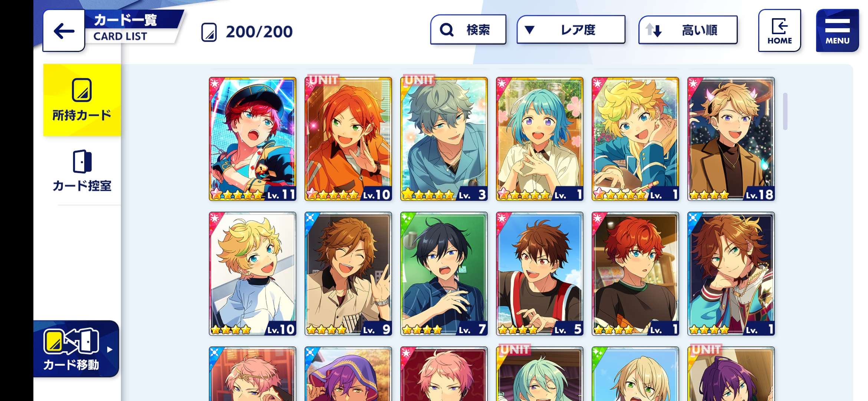The image size is (868, 401).
Task: Click the card count icon beside 200/200
Action: click(209, 32)
